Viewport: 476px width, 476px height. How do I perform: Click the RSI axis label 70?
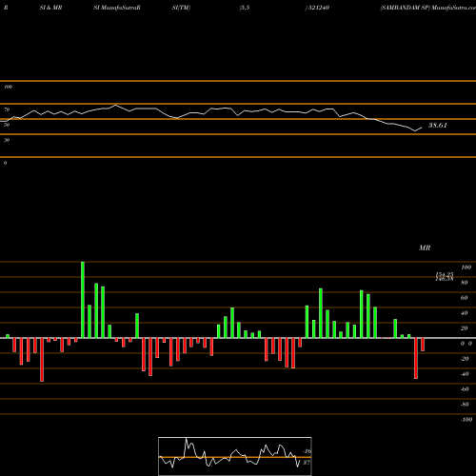click(x=7, y=109)
